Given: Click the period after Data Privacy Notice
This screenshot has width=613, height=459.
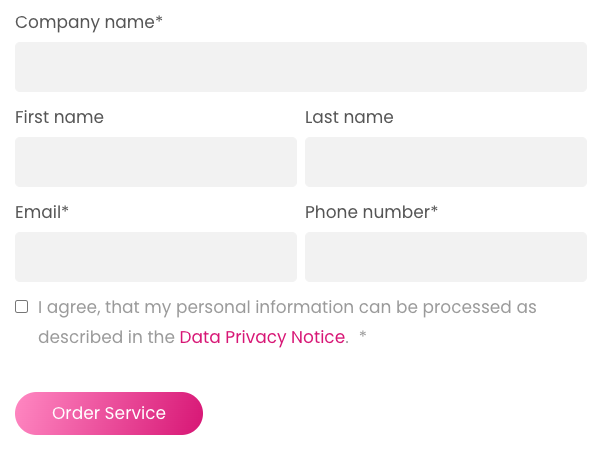Looking at the screenshot, I should (x=347, y=340).
